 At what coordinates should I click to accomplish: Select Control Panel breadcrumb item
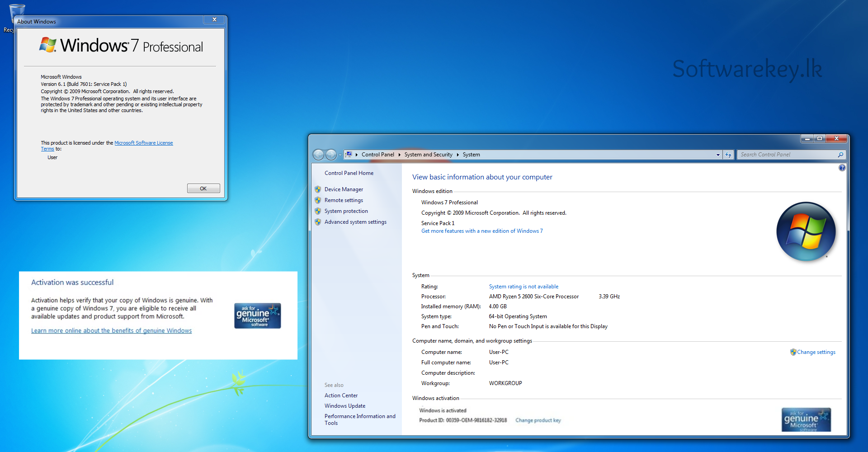pos(377,155)
